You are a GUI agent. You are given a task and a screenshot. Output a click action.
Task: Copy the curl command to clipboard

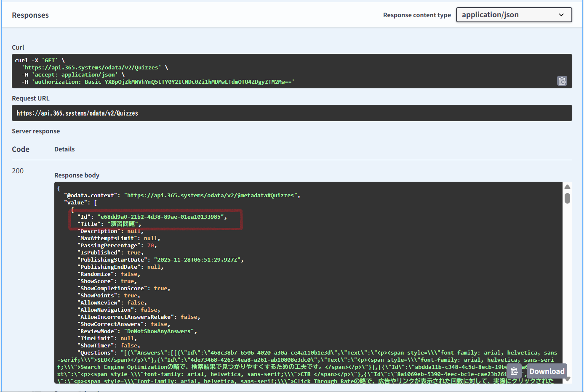[562, 81]
